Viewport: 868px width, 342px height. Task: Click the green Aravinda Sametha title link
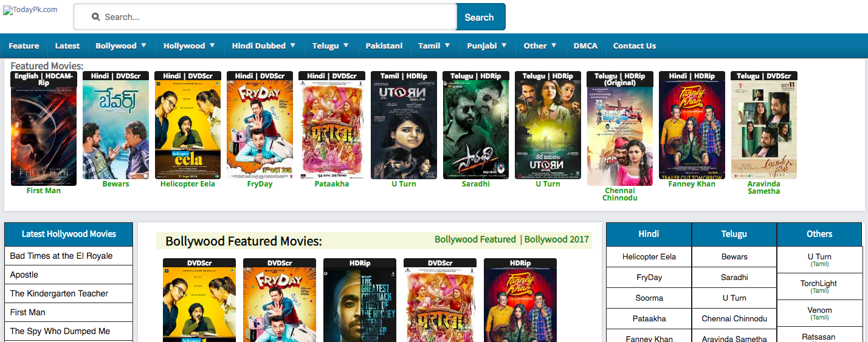click(x=764, y=188)
